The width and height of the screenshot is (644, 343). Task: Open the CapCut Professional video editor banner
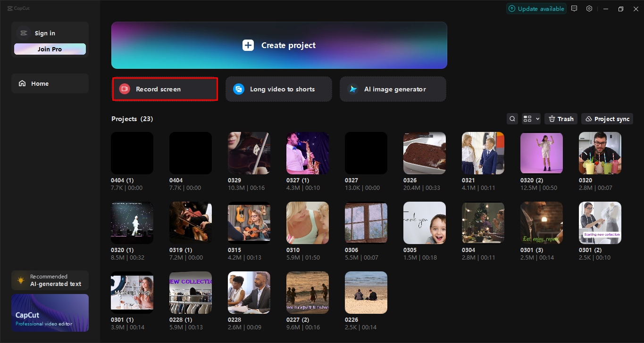[50, 312]
